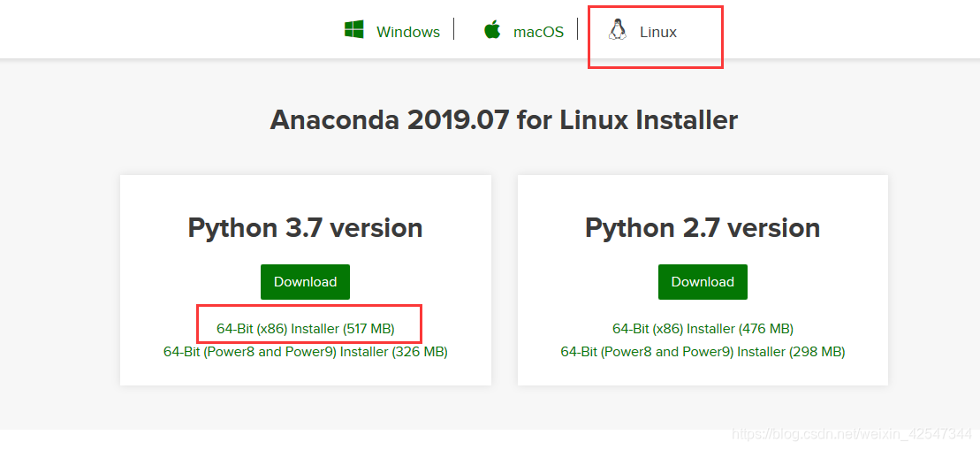Screen dimensions: 980x450
Task: Click the Python 2.7 version heading
Action: click(x=703, y=228)
